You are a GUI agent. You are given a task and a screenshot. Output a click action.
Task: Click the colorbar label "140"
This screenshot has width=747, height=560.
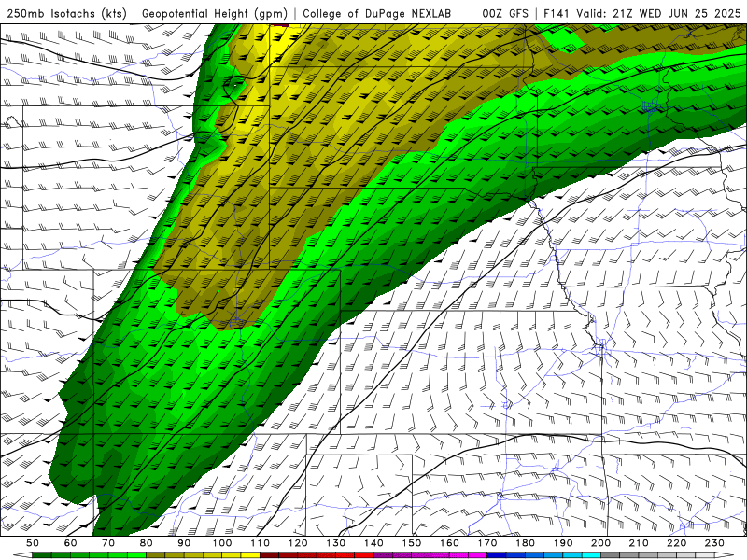(x=373, y=543)
